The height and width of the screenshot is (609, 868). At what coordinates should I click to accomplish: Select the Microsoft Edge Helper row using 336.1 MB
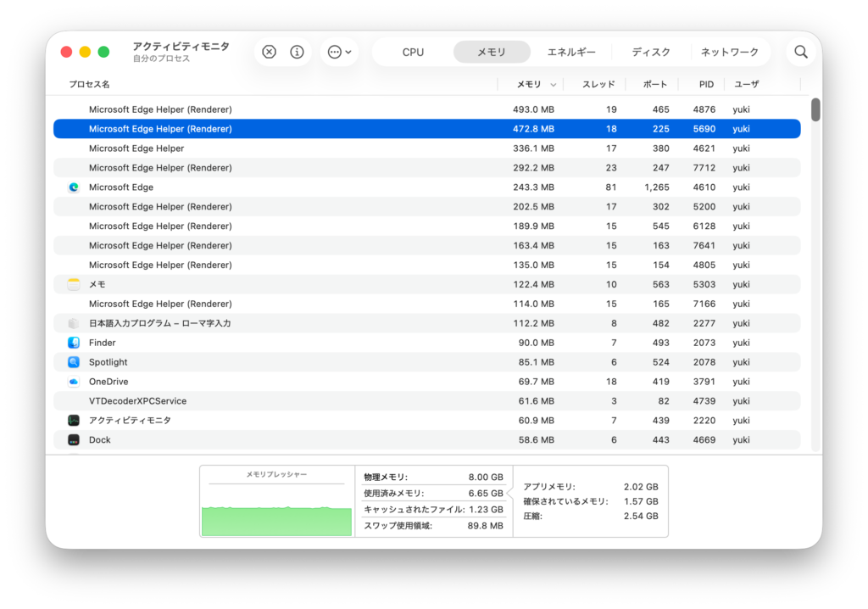pyautogui.click(x=427, y=148)
